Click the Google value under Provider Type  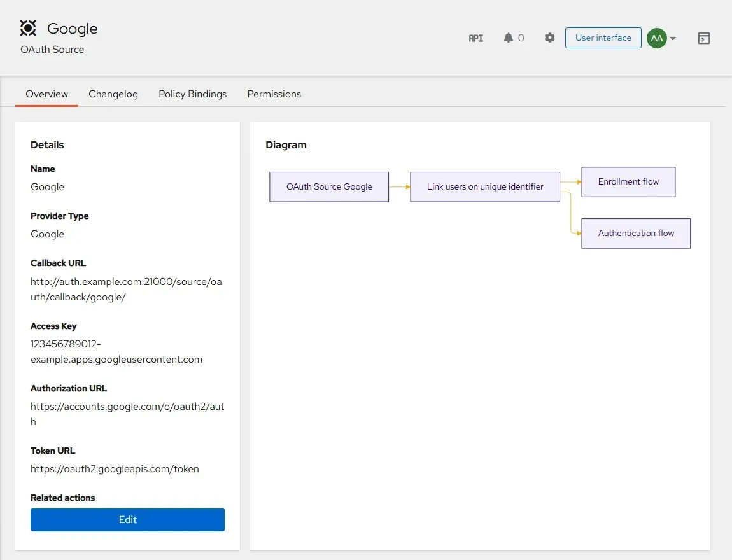click(x=48, y=234)
